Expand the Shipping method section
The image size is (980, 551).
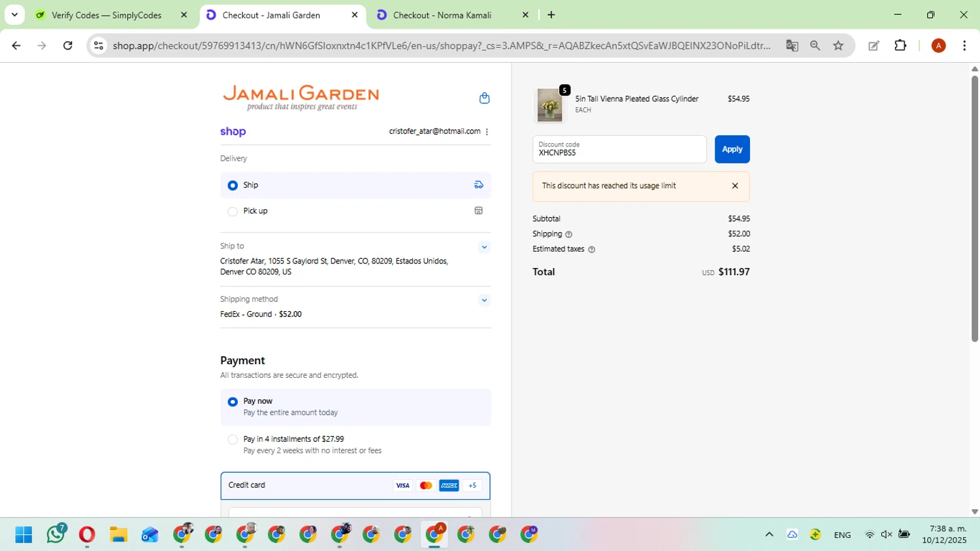(484, 300)
